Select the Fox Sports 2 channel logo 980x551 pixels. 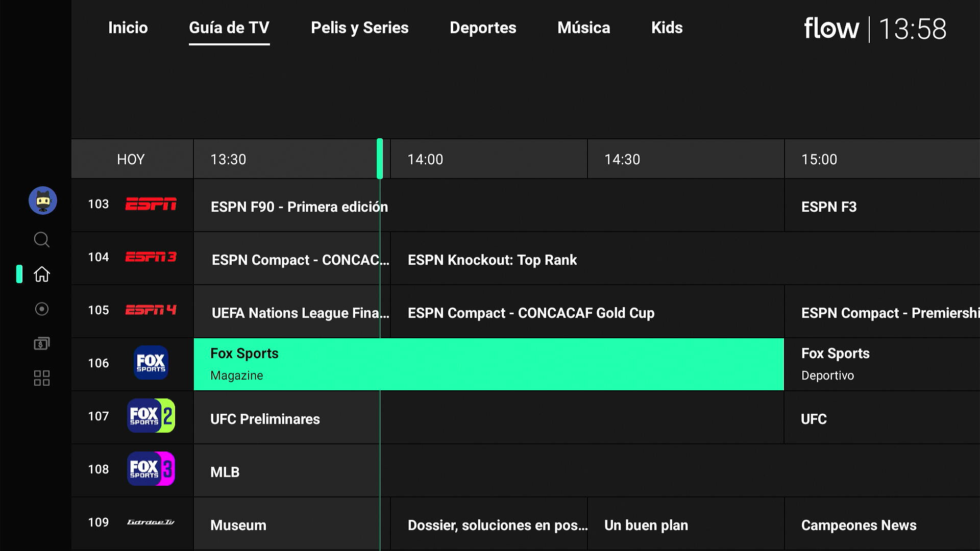(151, 416)
